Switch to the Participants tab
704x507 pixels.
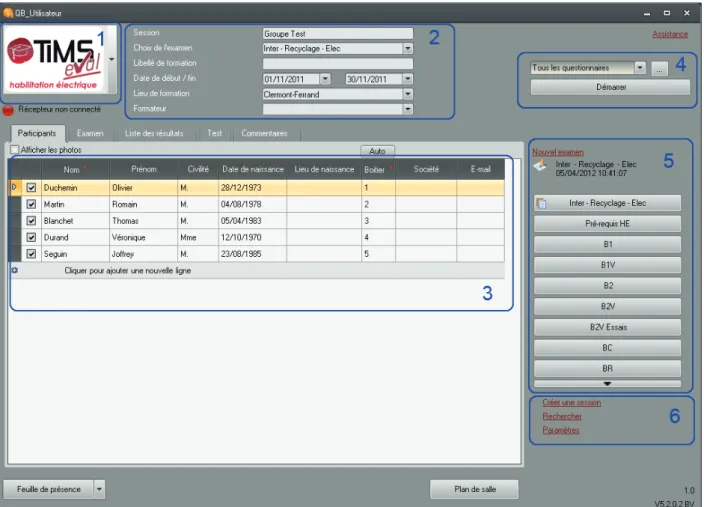click(x=37, y=133)
